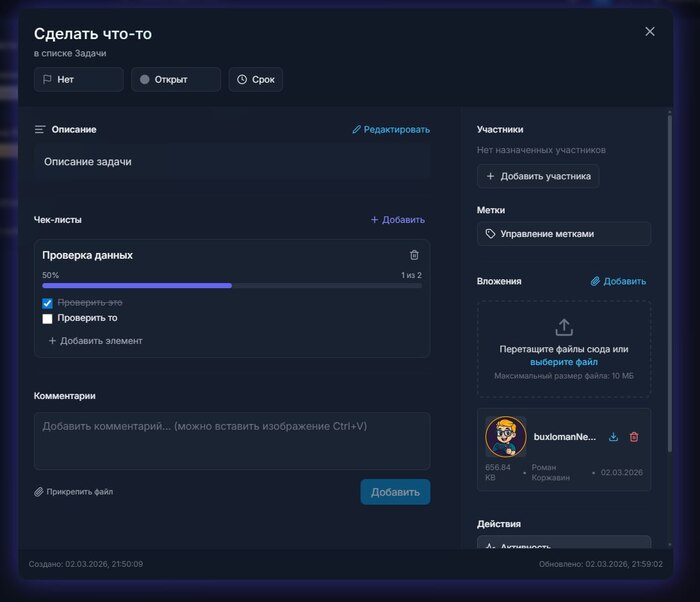Click the upload icon in the drop zone
Screen dimensions: 700x602
pyautogui.click(x=564, y=327)
